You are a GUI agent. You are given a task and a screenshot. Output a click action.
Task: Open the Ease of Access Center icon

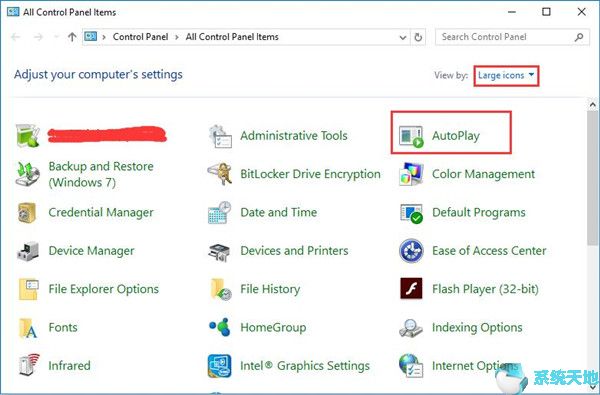(411, 251)
